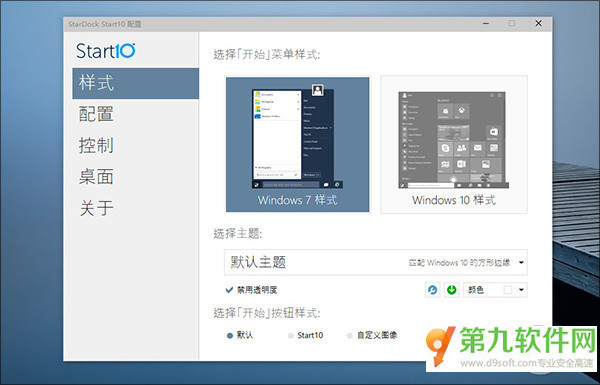
Task: Close the Start10 configuration window
Action: [538, 24]
